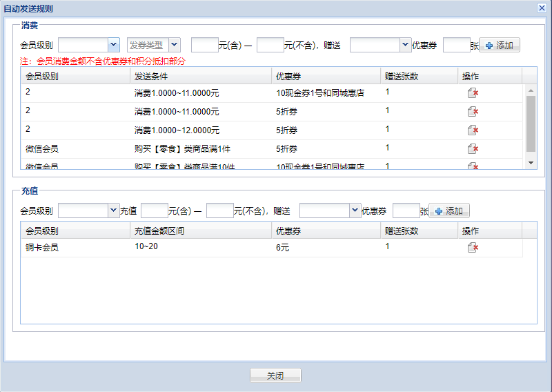The width and height of the screenshot is (552, 392).
Task: Delete the 铜卡会员 10~20 recharge rule
Action: 473,248
